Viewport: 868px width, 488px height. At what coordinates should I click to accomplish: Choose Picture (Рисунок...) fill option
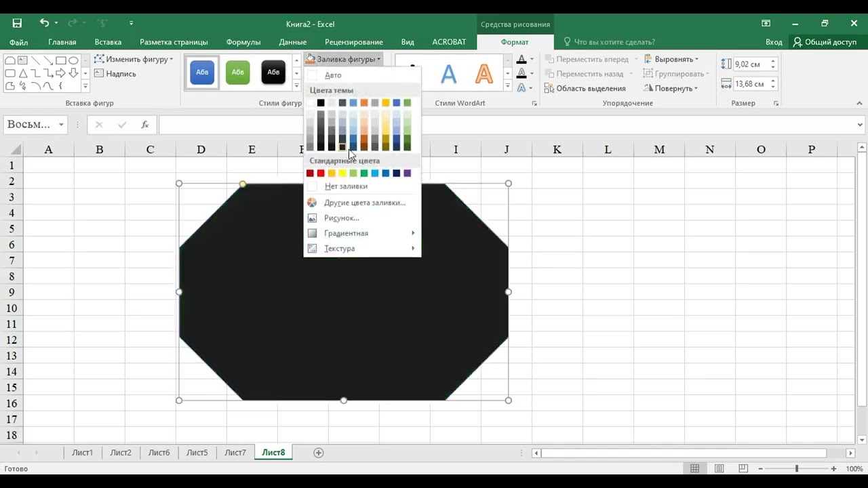pyautogui.click(x=362, y=218)
